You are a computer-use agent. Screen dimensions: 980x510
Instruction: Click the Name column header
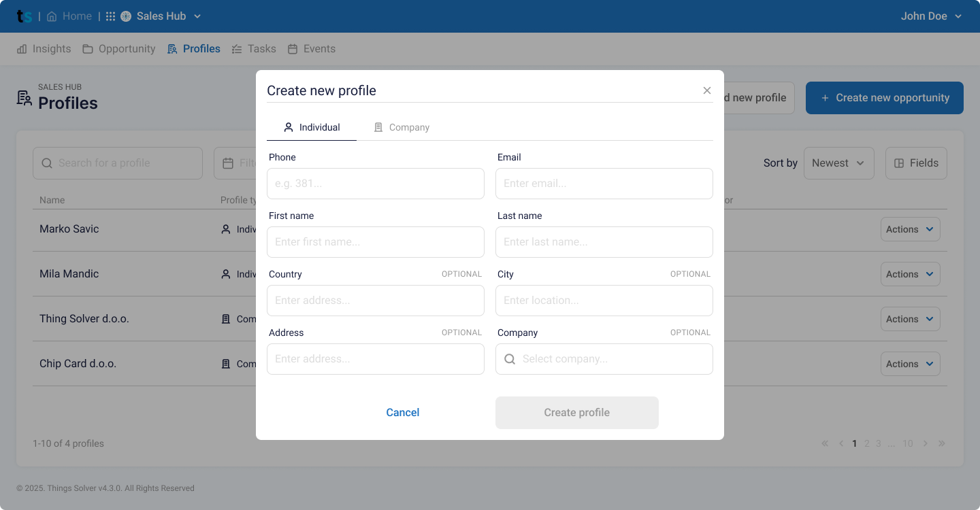(x=52, y=200)
